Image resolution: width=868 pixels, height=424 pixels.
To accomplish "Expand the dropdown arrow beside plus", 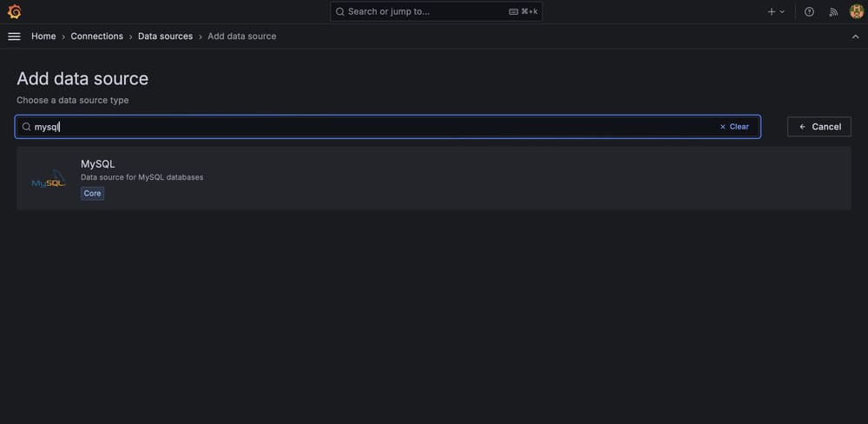I will tap(782, 11).
